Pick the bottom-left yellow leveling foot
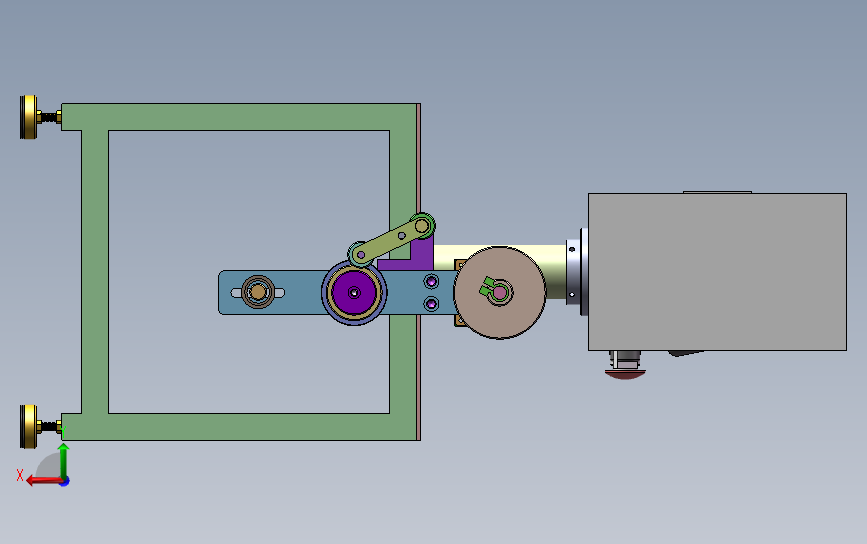 coord(29,426)
